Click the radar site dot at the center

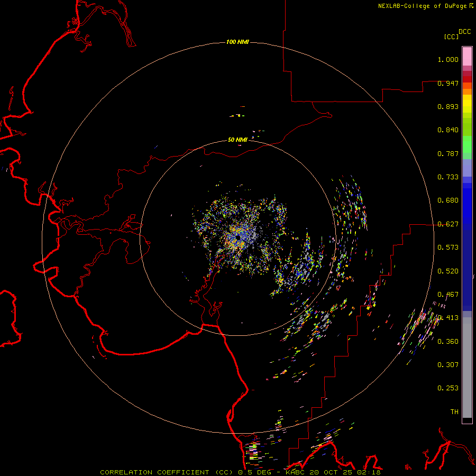pyautogui.click(x=238, y=237)
